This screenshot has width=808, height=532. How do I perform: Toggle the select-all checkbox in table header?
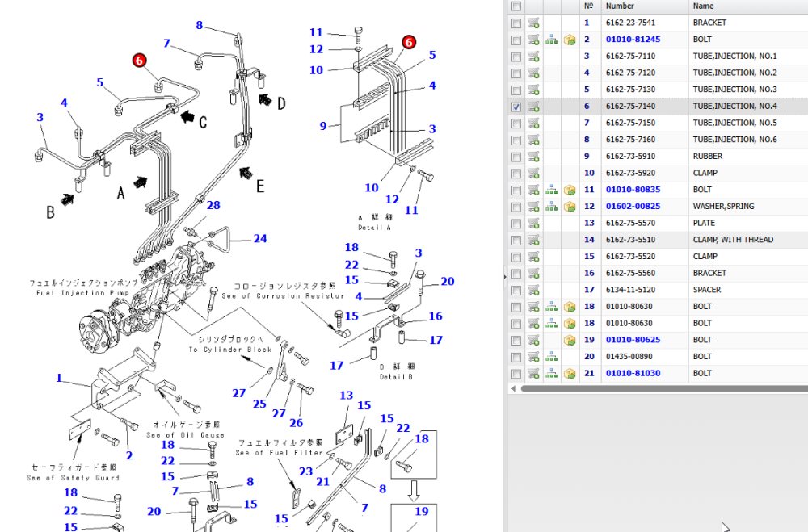coord(516,6)
